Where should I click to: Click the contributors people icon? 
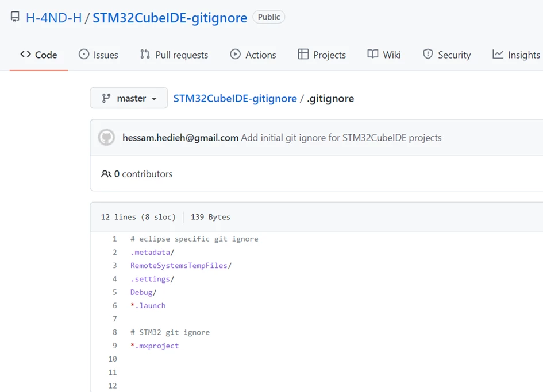(106, 174)
